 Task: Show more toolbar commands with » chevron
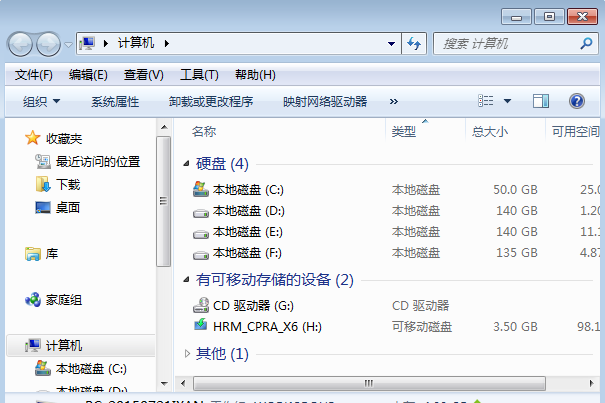pos(394,102)
